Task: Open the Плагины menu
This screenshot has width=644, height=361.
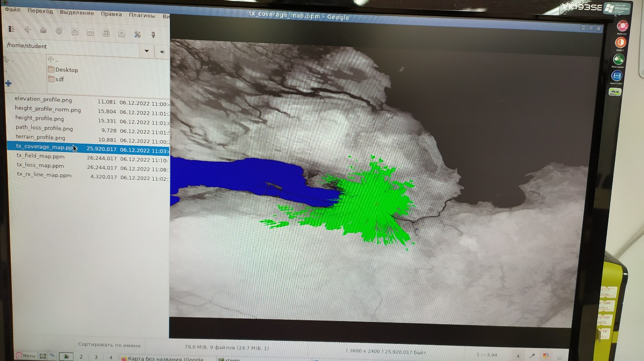Action: pos(142,15)
